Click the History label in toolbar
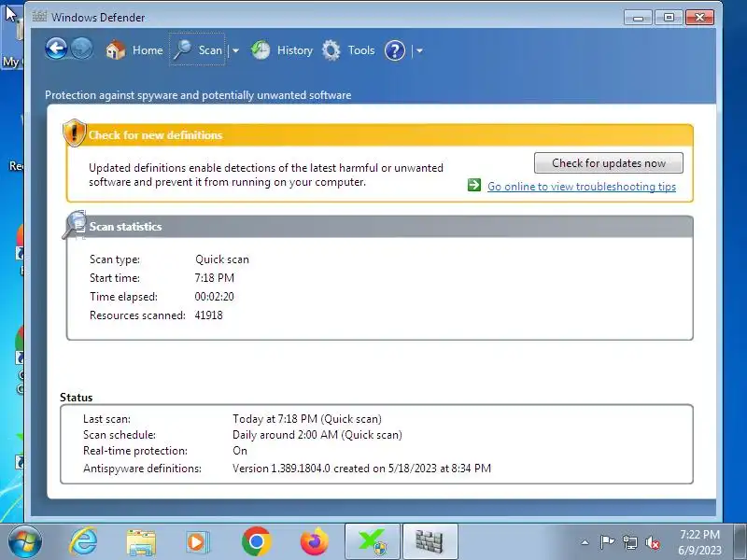Image resolution: width=747 pixels, height=560 pixels. tap(295, 50)
